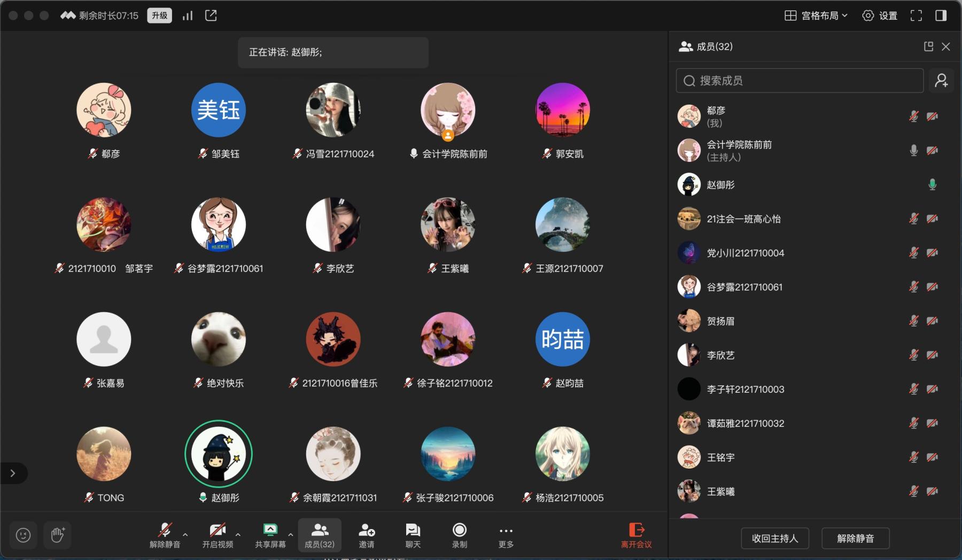Screen dimensions: 962x560
Task: Start recording with the 录制 button
Action: pos(459,535)
